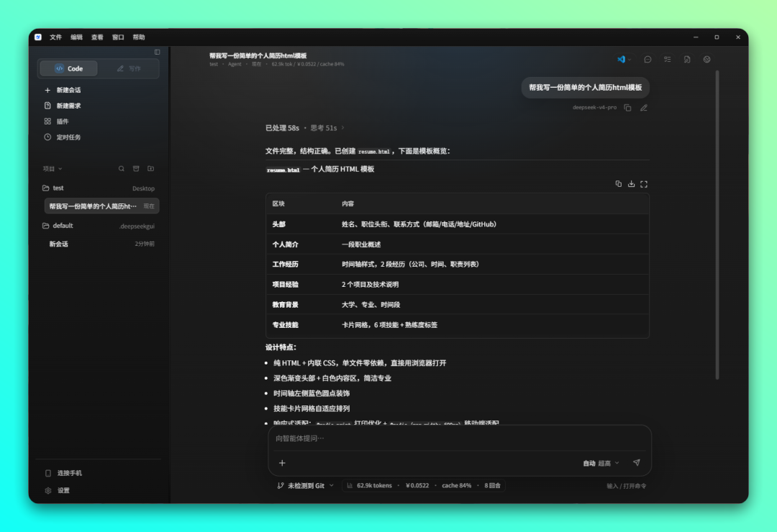Open the 编辑 menu
777x532 pixels.
coord(76,37)
